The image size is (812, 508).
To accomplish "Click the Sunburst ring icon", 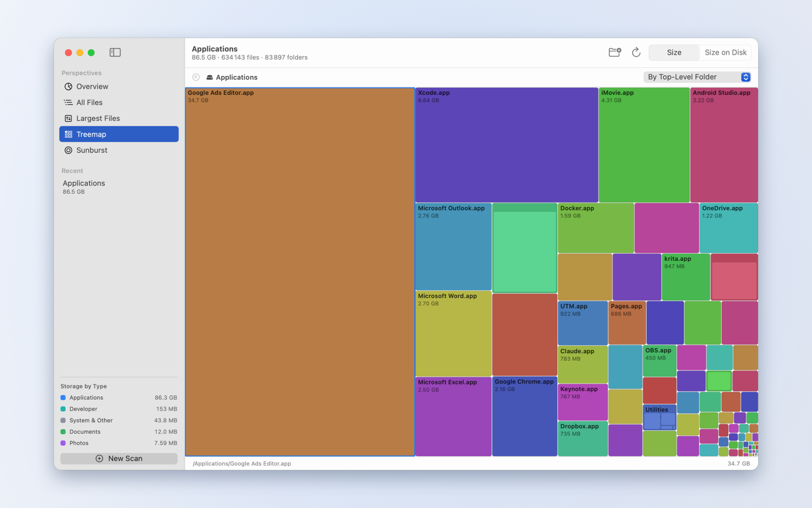I will (x=68, y=150).
